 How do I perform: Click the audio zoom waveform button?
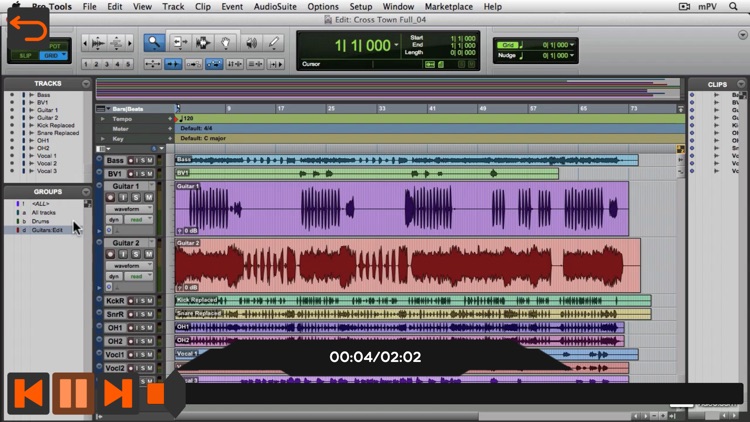click(98, 43)
